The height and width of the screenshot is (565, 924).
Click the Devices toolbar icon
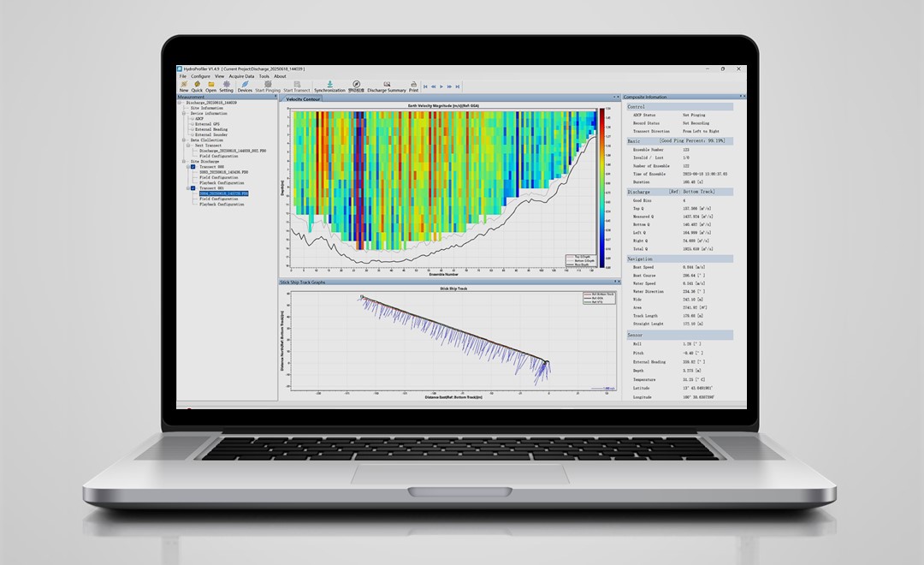point(245,85)
